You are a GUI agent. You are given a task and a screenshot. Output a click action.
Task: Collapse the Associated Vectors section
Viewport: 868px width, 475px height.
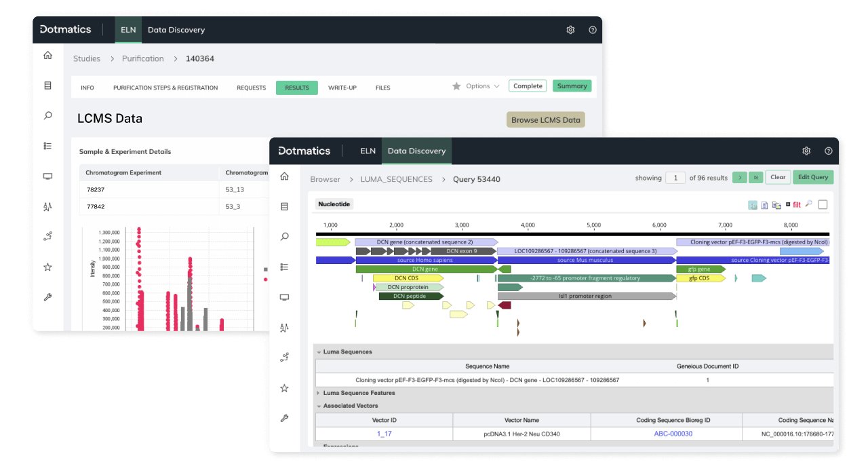(319, 406)
